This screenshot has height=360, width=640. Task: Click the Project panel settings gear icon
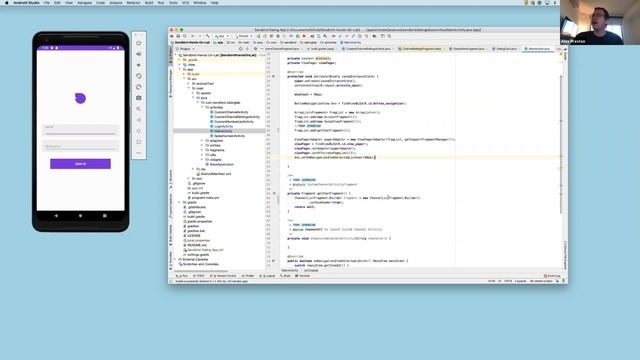[256, 49]
